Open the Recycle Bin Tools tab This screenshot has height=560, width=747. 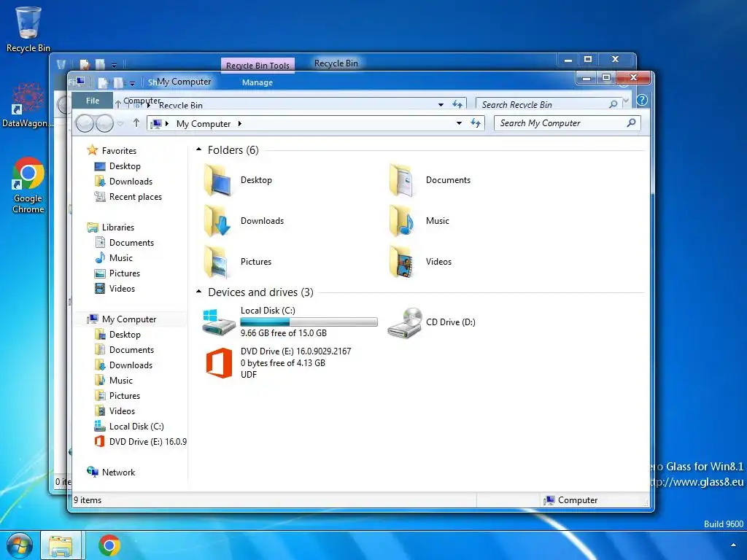(x=258, y=65)
